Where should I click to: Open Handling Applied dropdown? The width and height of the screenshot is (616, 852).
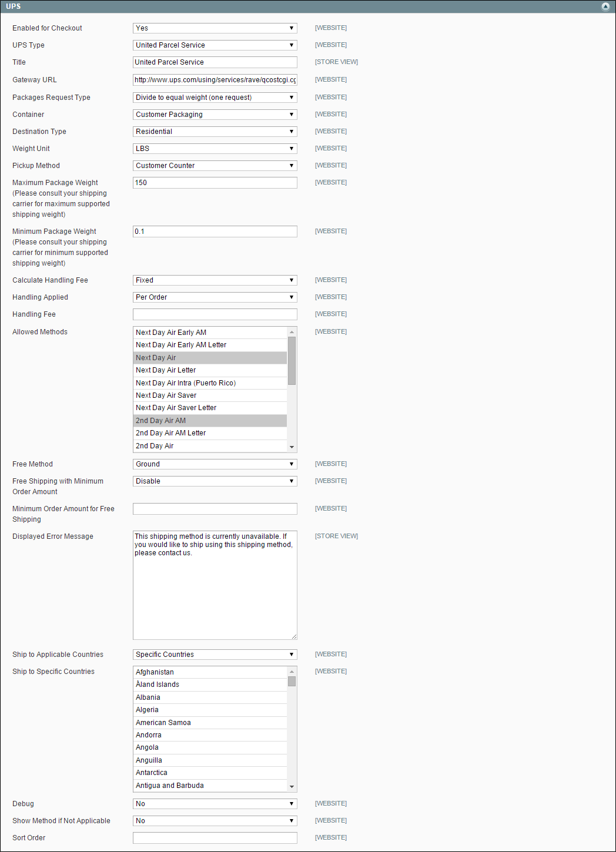click(215, 297)
